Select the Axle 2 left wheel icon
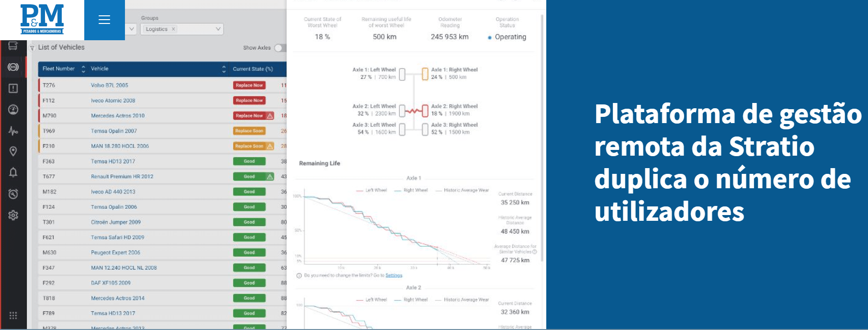The width and height of the screenshot is (868, 330). pos(402,111)
